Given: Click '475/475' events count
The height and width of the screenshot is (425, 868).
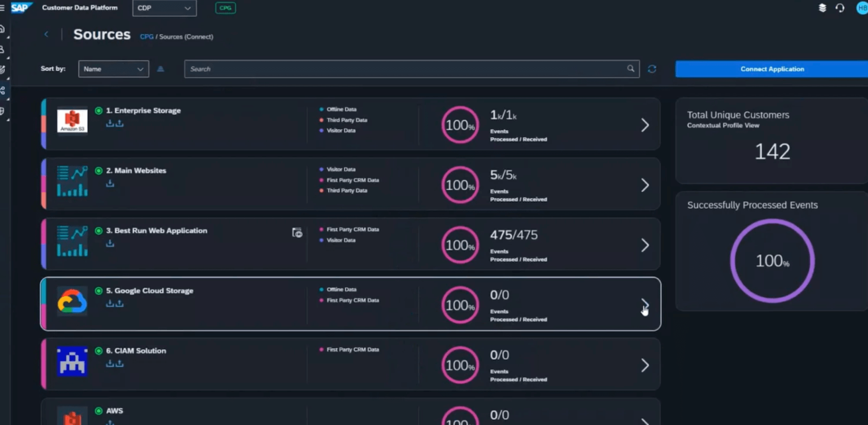Looking at the screenshot, I should point(514,235).
